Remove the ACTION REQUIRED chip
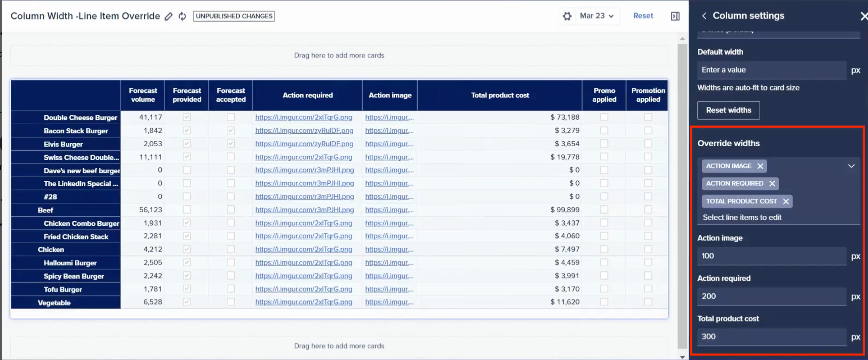 click(772, 183)
